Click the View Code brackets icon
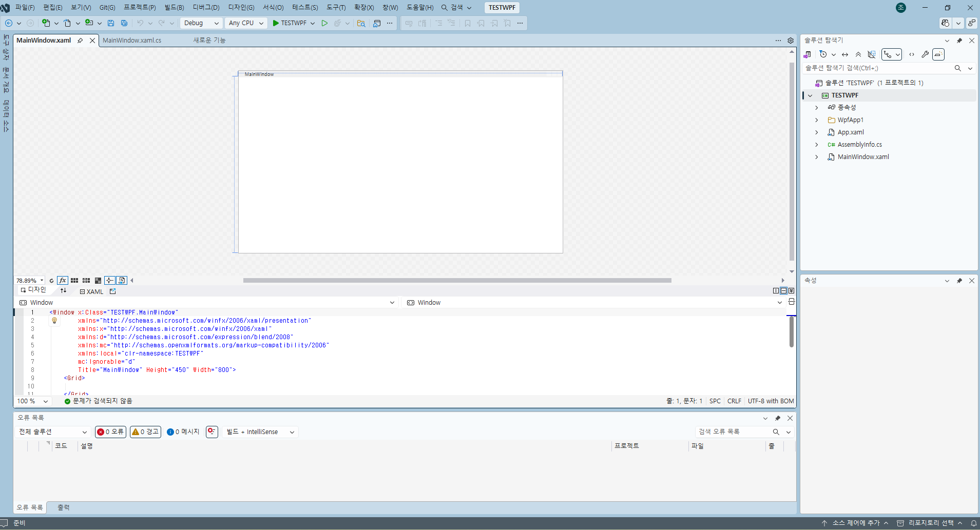The height and width of the screenshot is (530, 980). (x=912, y=54)
